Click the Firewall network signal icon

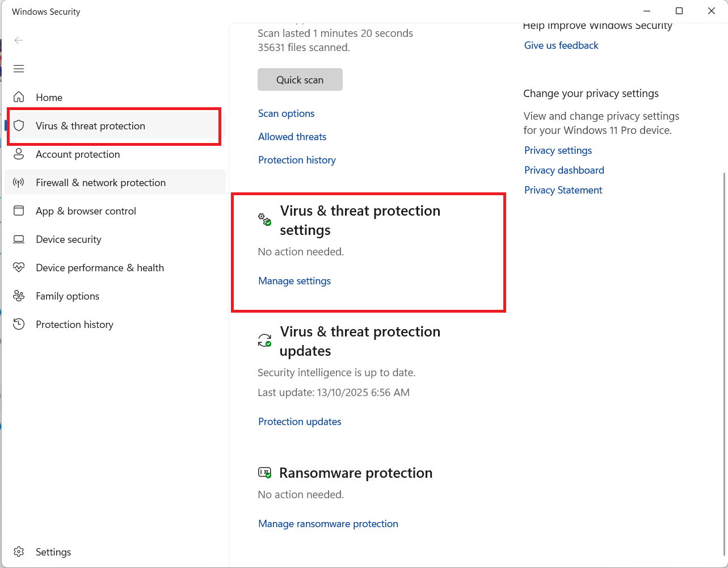[19, 183]
